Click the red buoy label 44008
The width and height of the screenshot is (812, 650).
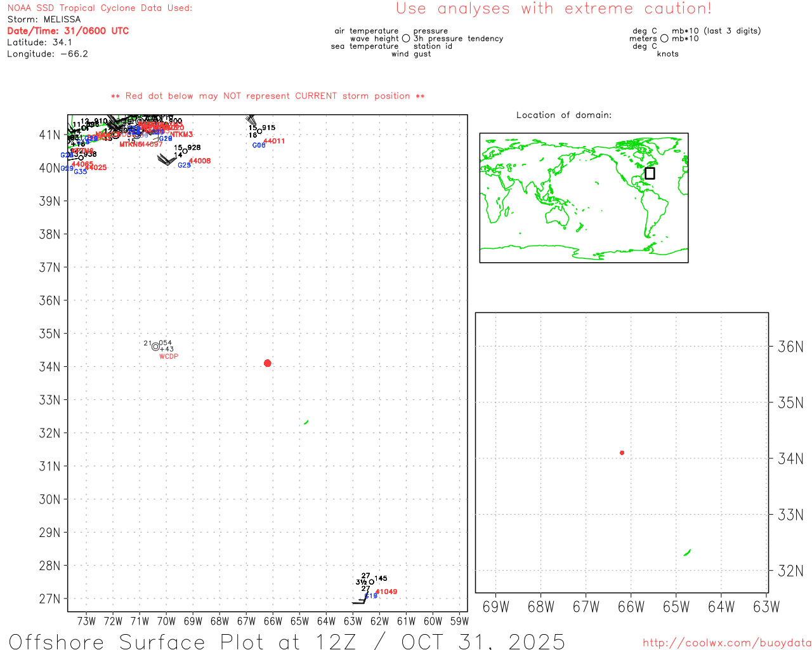click(200, 161)
